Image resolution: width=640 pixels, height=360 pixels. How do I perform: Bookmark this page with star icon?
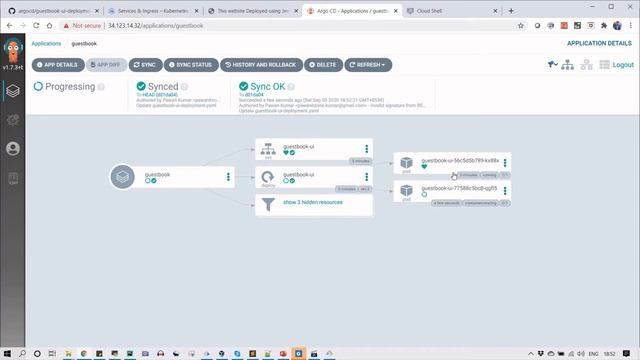pyautogui.click(x=520, y=25)
